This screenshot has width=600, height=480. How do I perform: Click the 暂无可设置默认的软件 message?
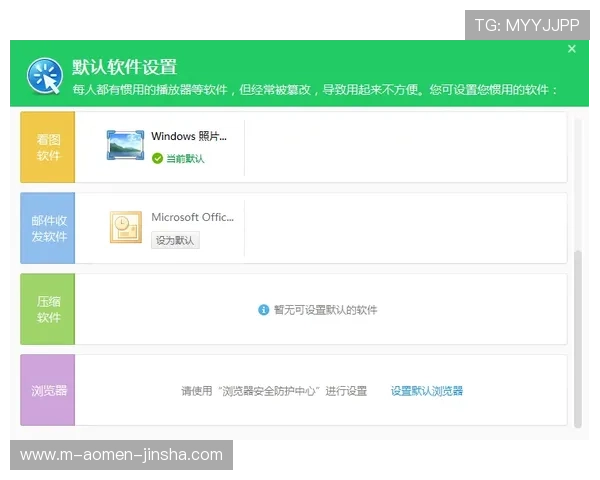(x=326, y=310)
